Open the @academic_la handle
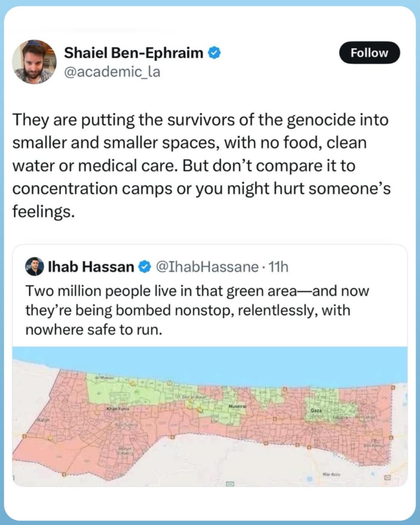This screenshot has height=525, width=420. click(112, 72)
